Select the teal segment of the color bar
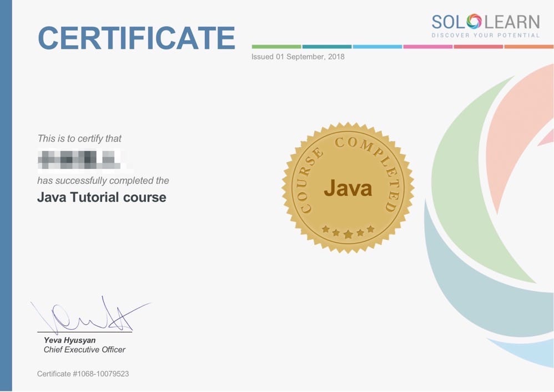 tap(326, 47)
